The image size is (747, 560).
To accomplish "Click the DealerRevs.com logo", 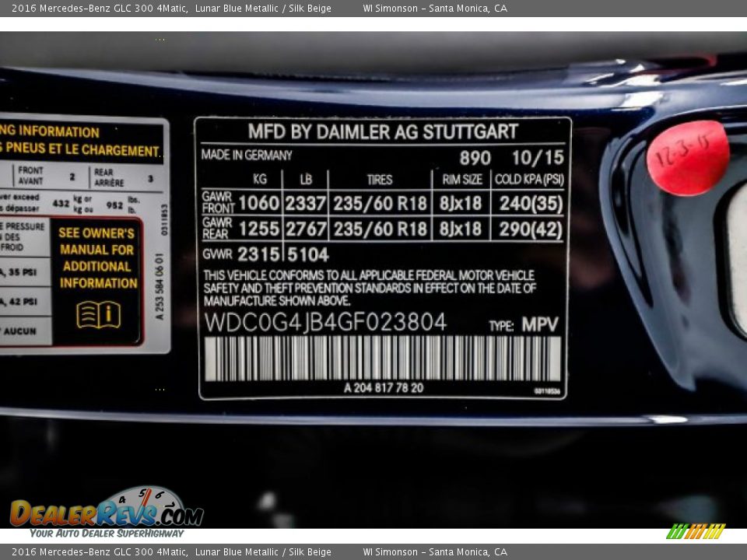I will [107, 512].
